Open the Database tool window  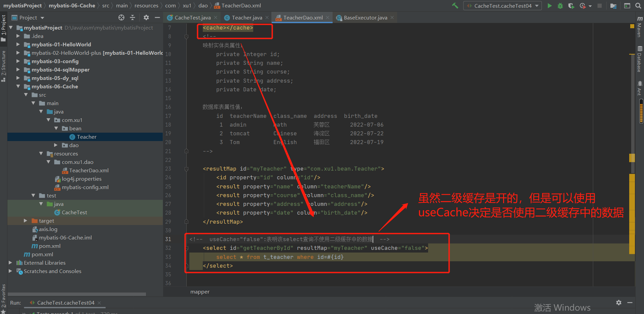(x=640, y=59)
